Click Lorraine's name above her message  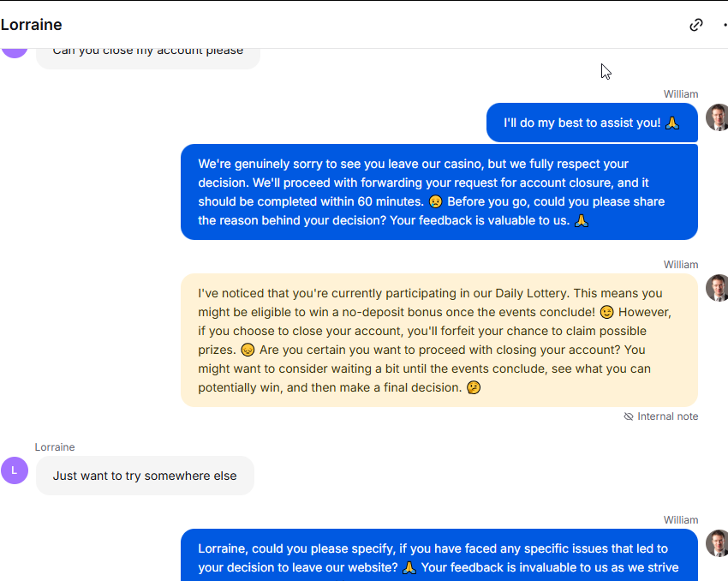coord(55,447)
